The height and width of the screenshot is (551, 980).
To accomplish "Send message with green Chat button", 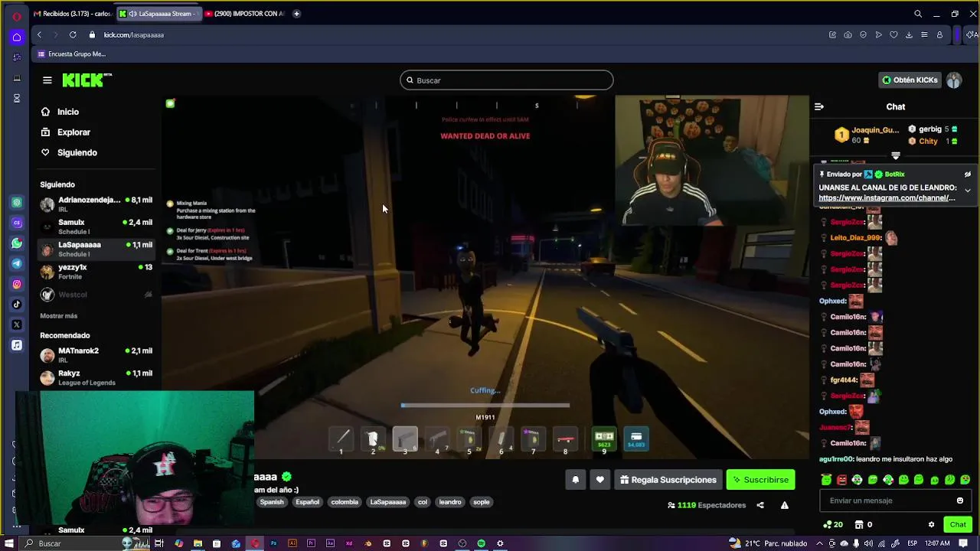I will click(x=958, y=525).
